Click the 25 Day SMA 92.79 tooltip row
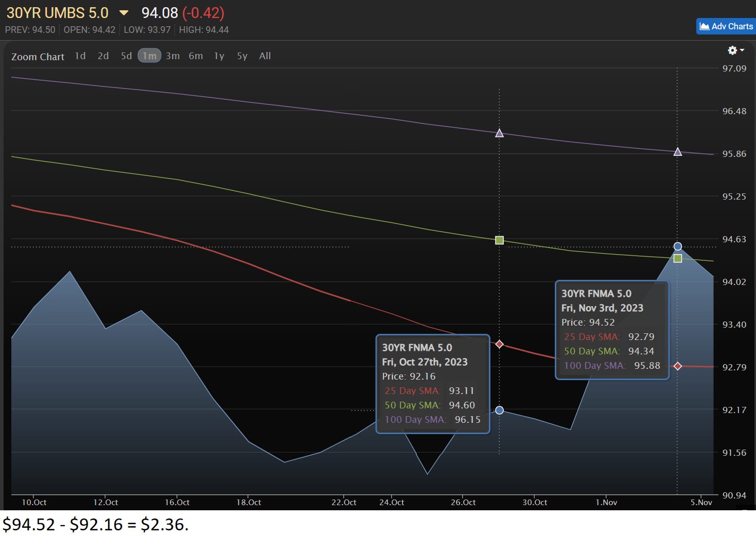Viewport: 756px width, 536px height. 609,337
